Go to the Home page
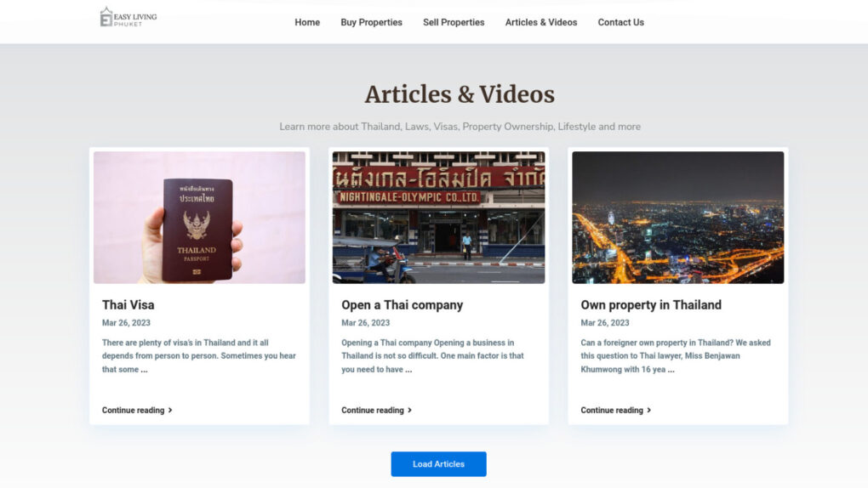The height and width of the screenshot is (488, 868). point(307,22)
